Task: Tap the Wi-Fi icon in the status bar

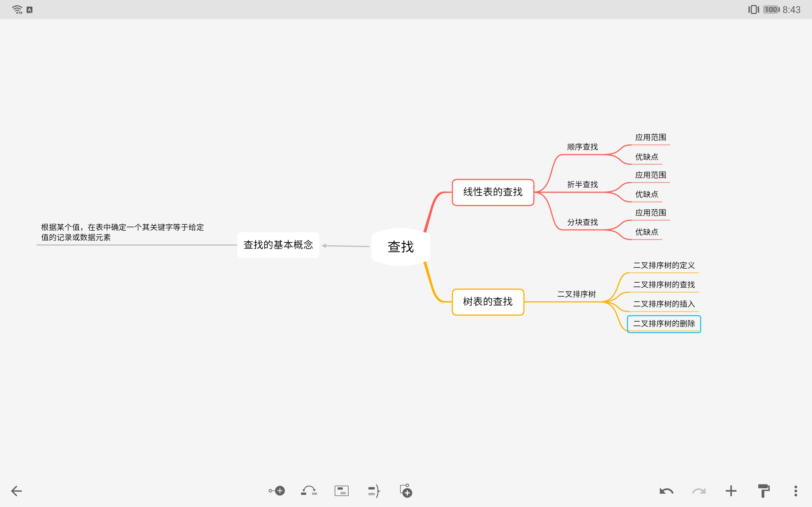Action: pyautogui.click(x=16, y=9)
